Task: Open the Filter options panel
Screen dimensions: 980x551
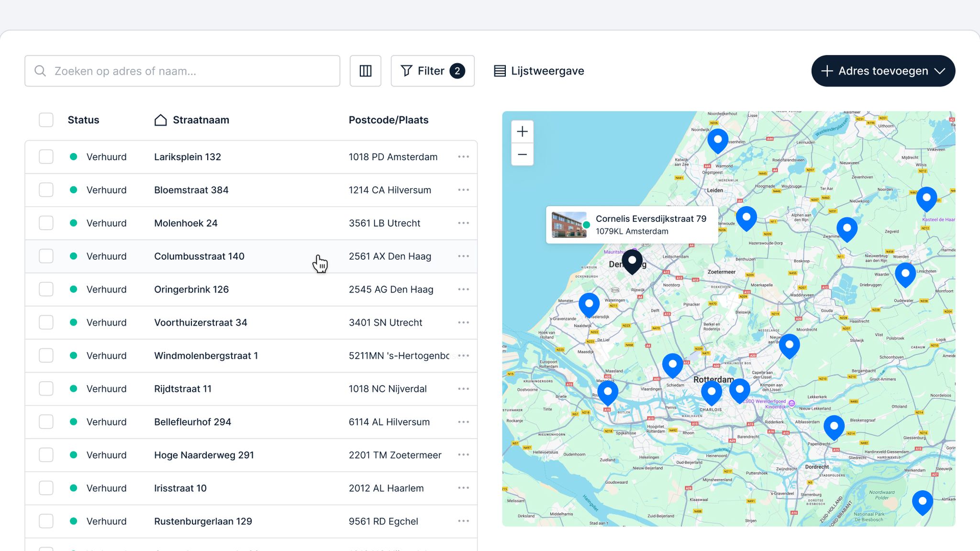Action: pos(432,71)
